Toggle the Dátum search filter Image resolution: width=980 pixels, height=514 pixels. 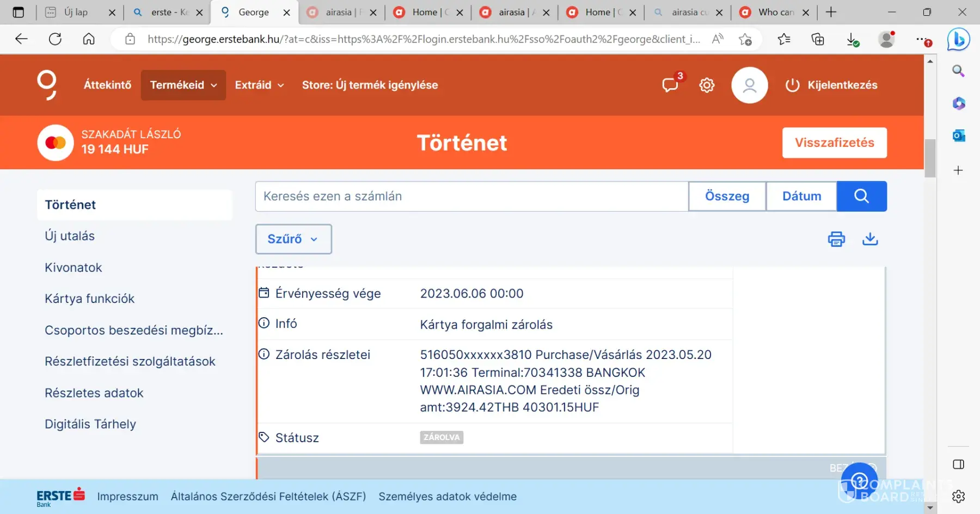(x=801, y=196)
